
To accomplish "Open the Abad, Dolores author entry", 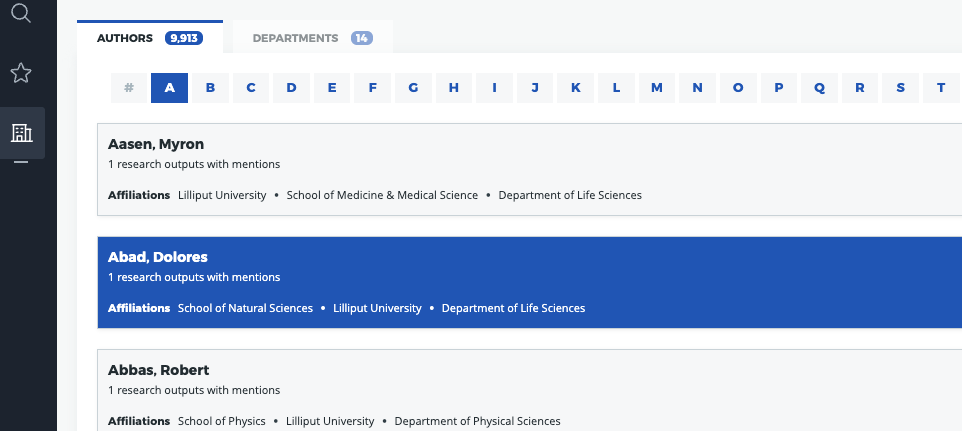I will click(158, 257).
